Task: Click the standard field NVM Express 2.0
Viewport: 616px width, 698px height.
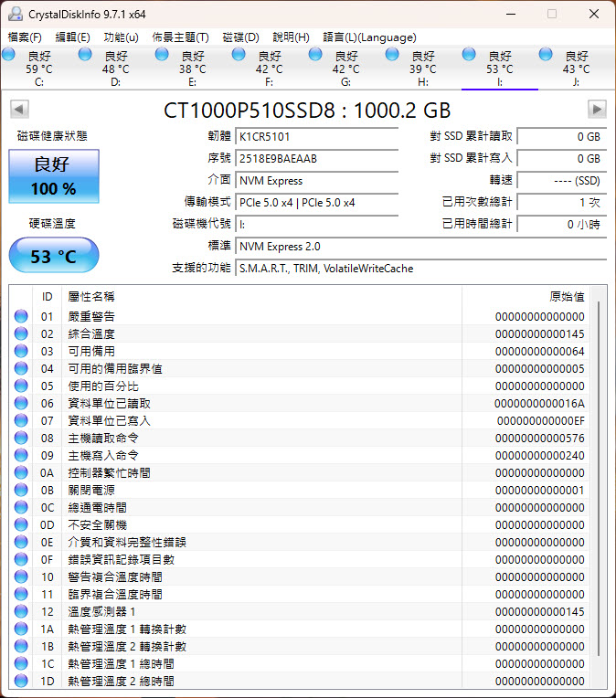Action: point(421,246)
